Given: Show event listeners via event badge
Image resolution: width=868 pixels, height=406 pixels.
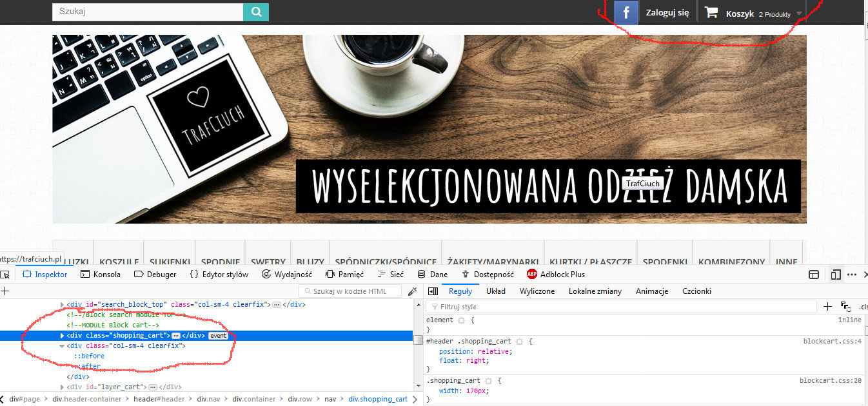Looking at the screenshot, I should tap(218, 336).
